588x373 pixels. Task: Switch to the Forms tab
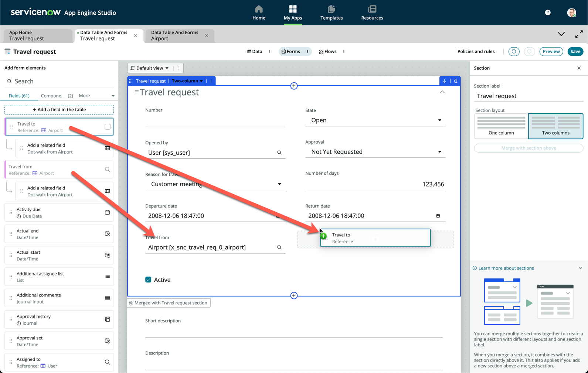290,52
